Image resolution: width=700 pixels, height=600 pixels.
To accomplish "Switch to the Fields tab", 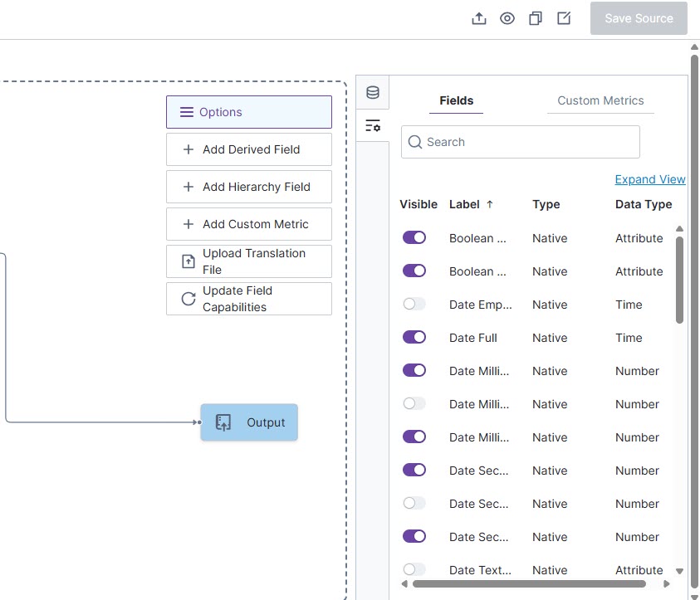I will [456, 100].
